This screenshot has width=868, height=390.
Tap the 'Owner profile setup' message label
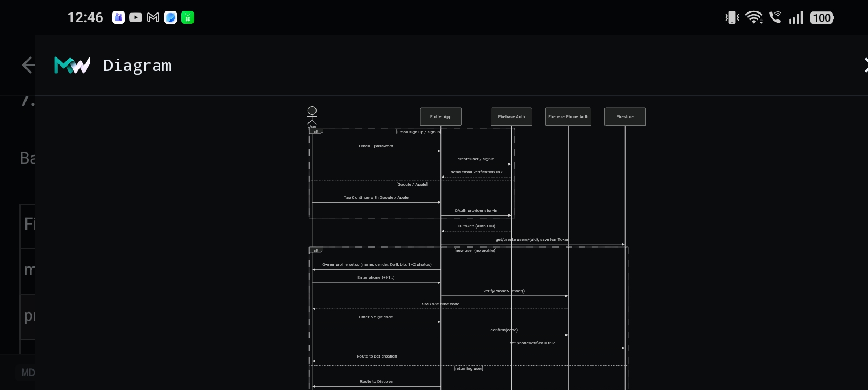pos(377,264)
